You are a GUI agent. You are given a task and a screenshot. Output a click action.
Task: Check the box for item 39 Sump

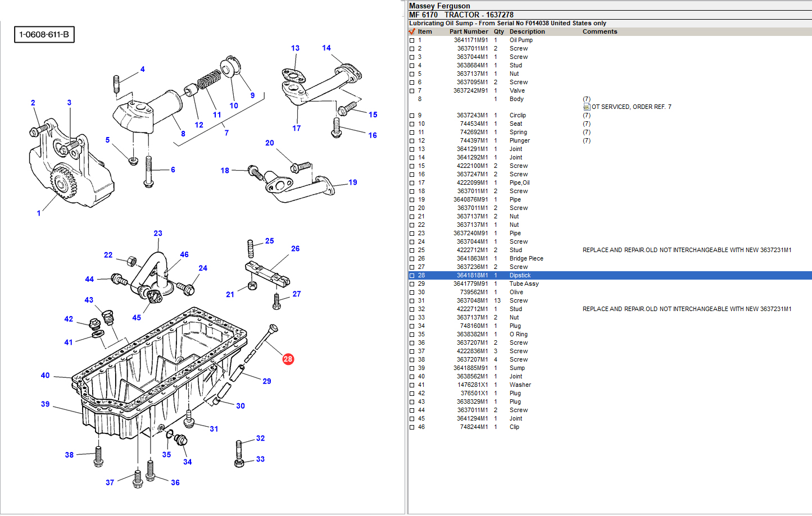point(412,368)
